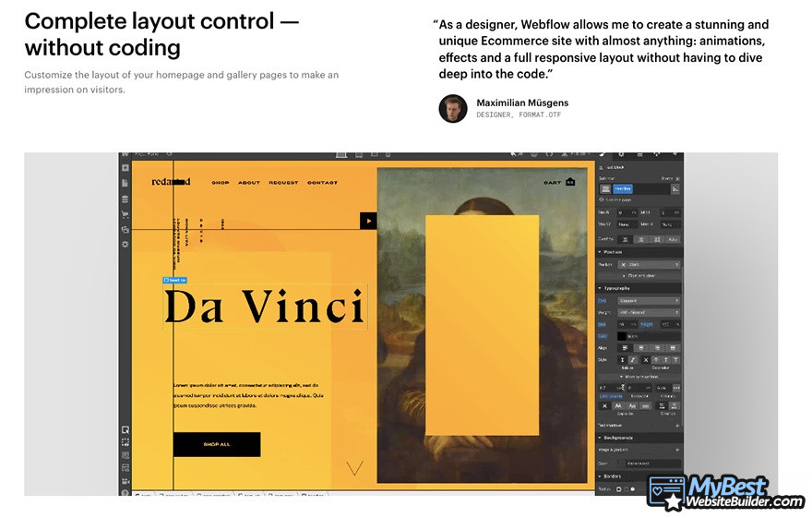Expand More type options
The width and height of the screenshot is (812, 518).
(x=639, y=377)
